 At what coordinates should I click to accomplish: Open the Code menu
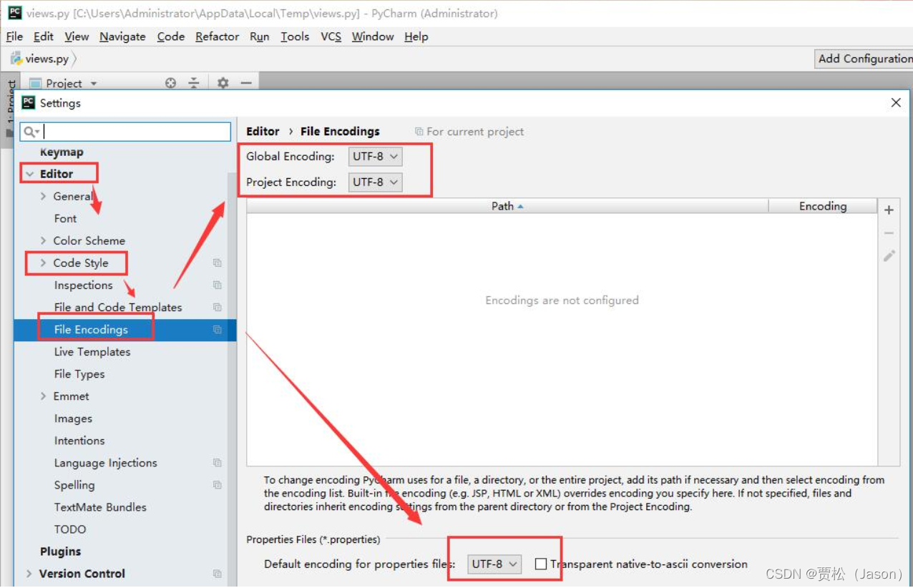click(171, 36)
